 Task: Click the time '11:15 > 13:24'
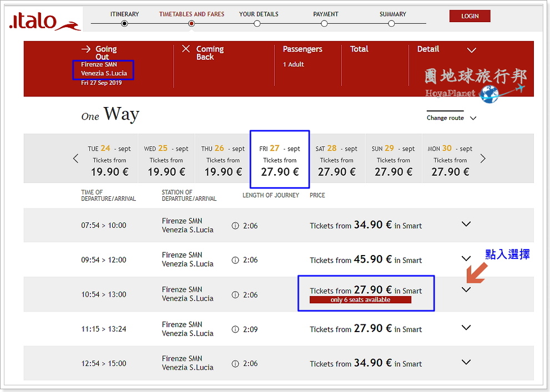point(103,329)
